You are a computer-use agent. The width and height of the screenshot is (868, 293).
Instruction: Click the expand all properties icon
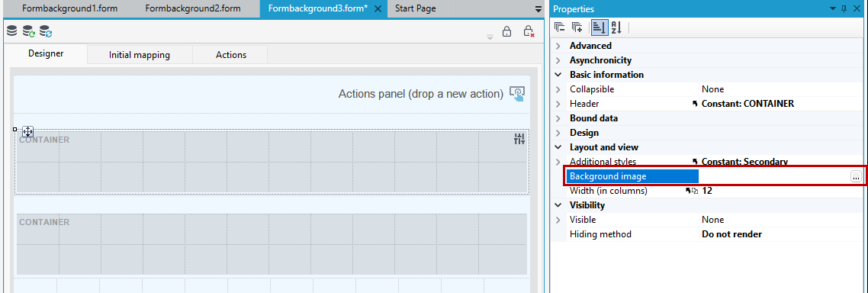click(x=577, y=27)
